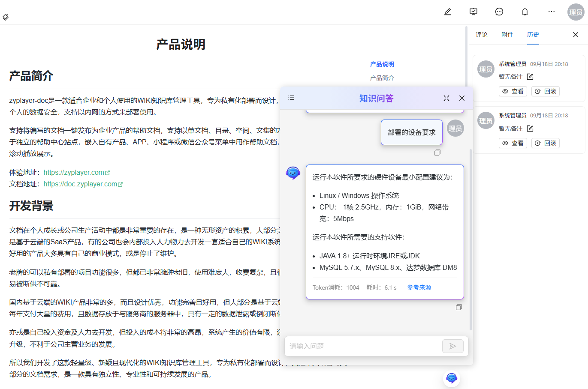
Task: Open the user avatar menu in header
Action: coord(576,12)
